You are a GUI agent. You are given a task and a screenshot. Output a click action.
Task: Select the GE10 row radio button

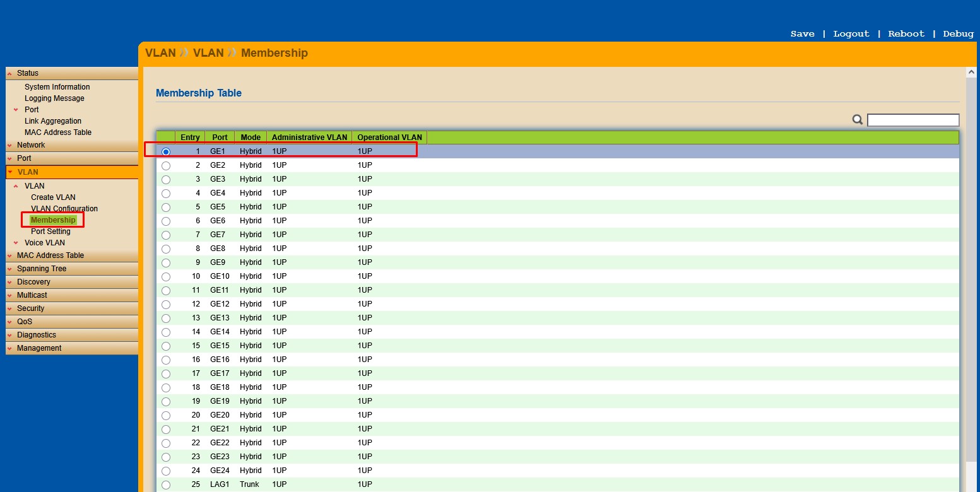pyautogui.click(x=166, y=277)
